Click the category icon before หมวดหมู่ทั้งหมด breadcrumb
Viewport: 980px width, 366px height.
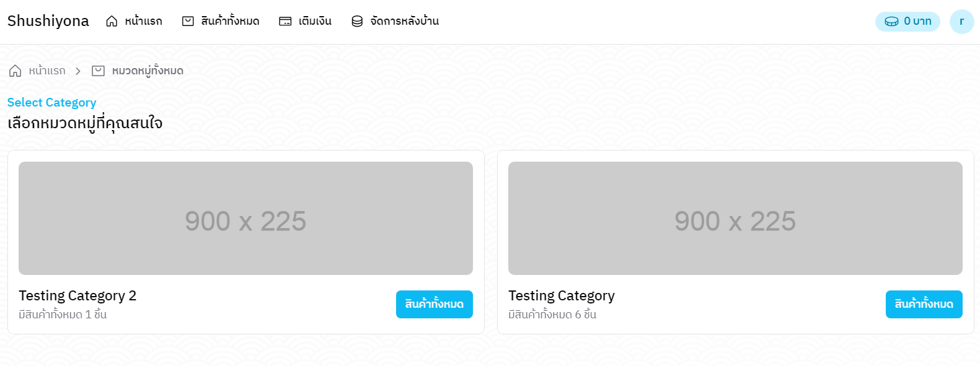(x=98, y=71)
